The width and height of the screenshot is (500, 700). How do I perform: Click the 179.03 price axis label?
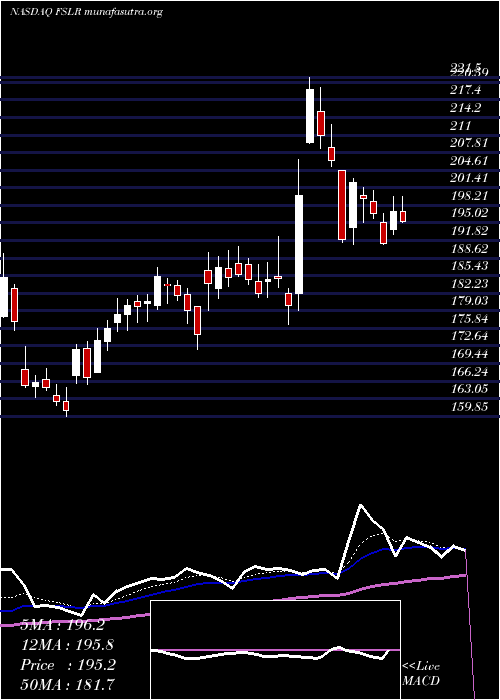470,301
